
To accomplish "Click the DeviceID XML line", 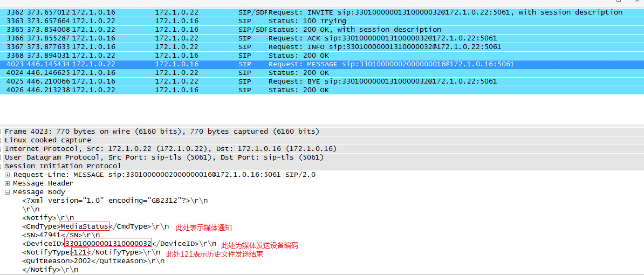I will point(119,244).
